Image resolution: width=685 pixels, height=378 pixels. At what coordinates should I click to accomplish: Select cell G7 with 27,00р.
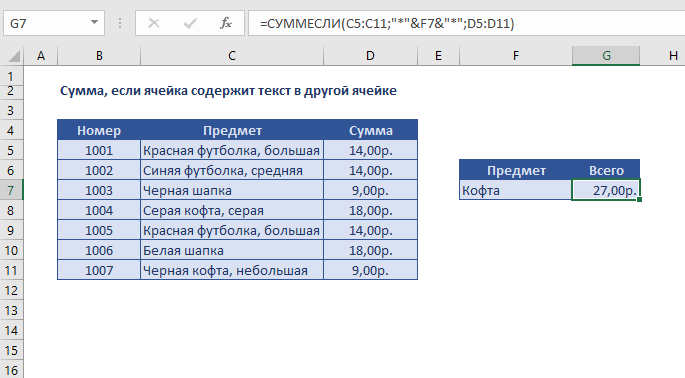[x=606, y=191]
